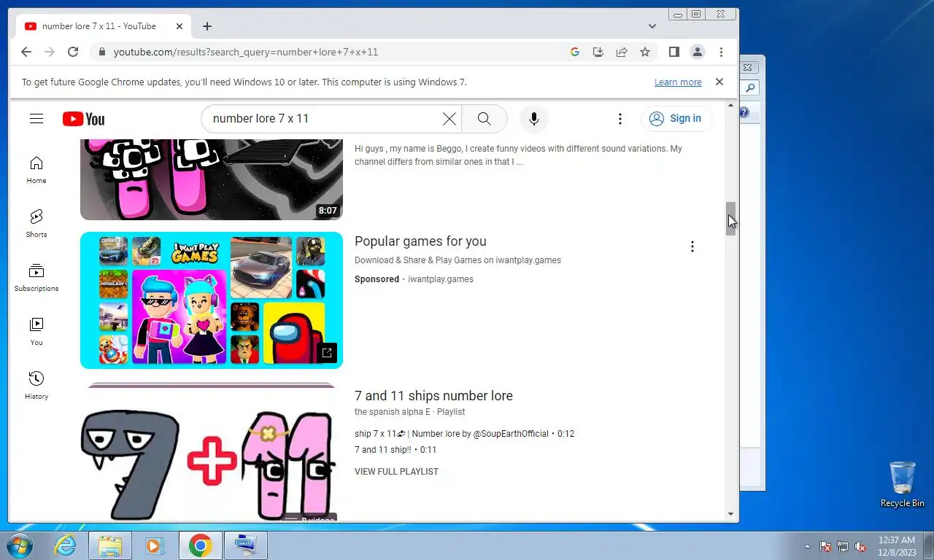Open YouTube settings three-dot menu
Image resolution: width=934 pixels, height=560 pixels.
click(x=620, y=119)
